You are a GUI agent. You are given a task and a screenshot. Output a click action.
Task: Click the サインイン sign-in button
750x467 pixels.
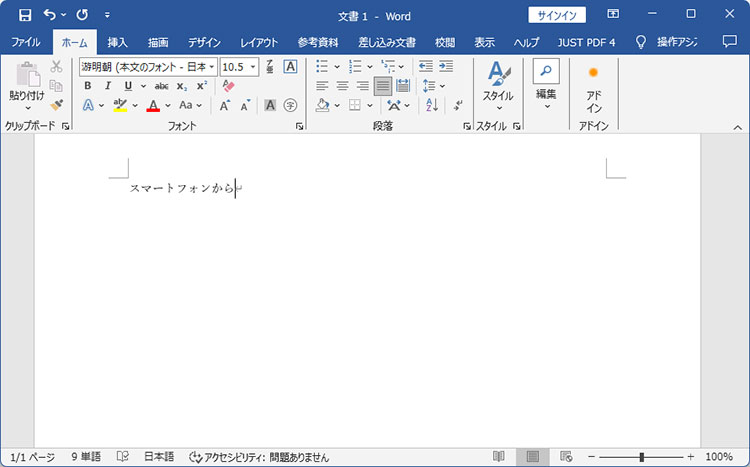pos(556,14)
